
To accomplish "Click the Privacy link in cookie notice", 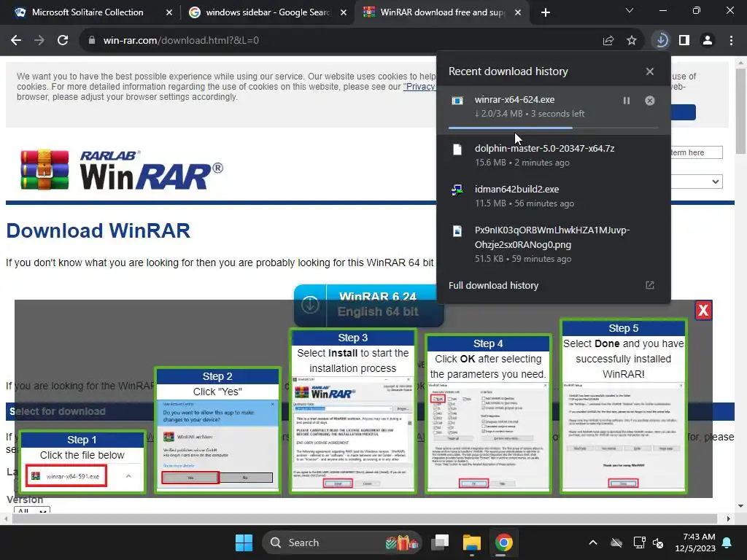I will pos(419,87).
